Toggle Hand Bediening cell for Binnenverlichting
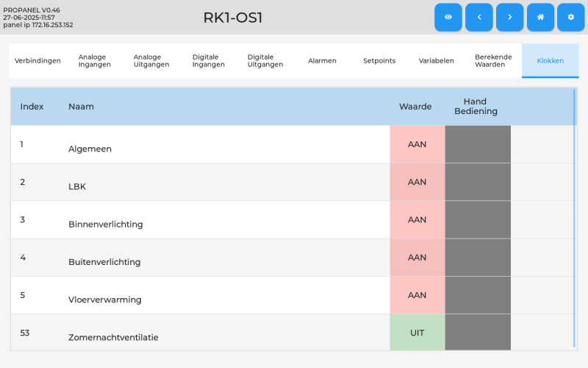 [x=478, y=219]
